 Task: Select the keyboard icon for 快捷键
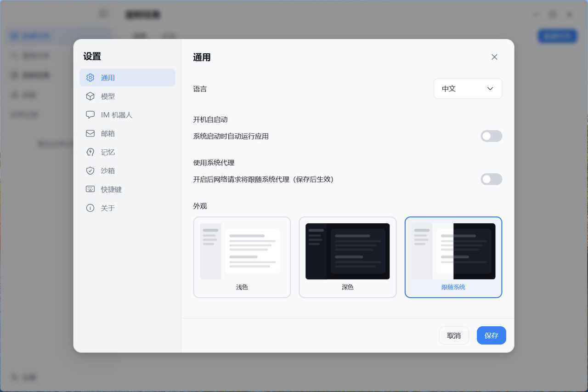(90, 189)
